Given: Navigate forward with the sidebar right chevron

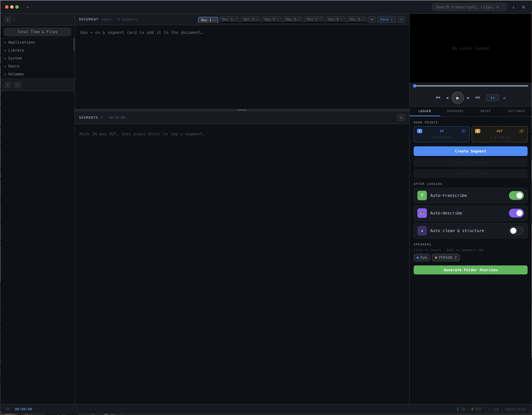Looking at the screenshot, I should click(17, 85).
